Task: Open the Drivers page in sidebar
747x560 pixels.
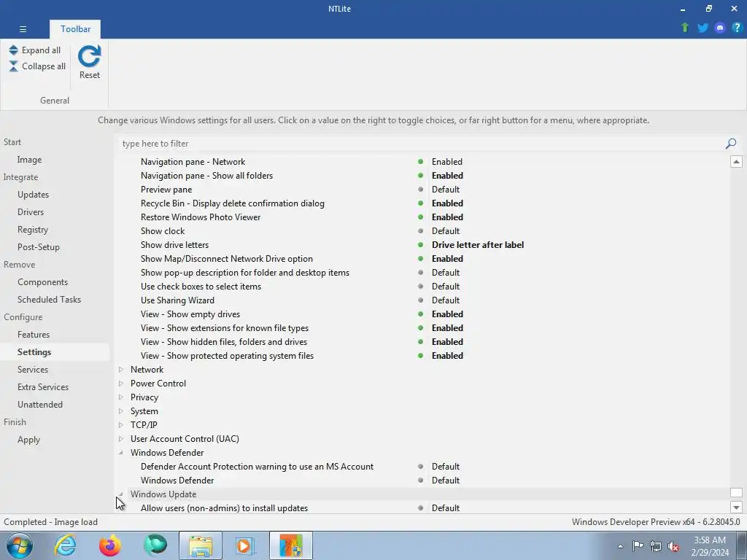Action: click(31, 212)
